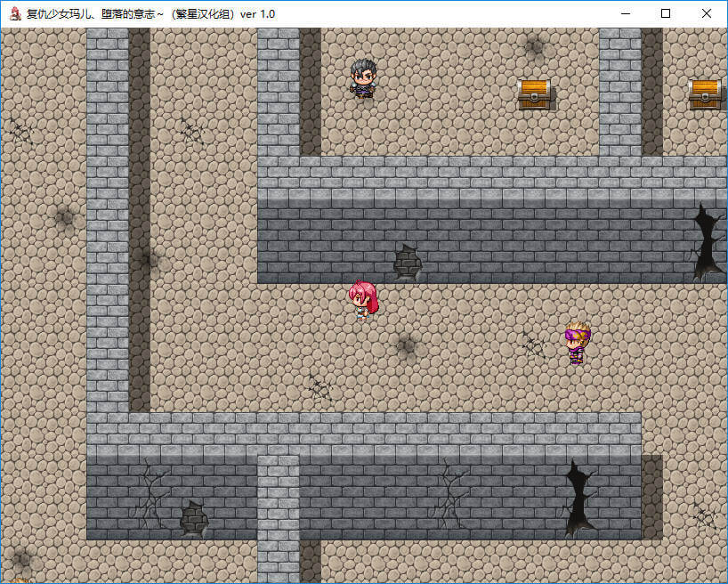Click floor crack left of crowned NPC
728x584 pixels.
coord(534,345)
